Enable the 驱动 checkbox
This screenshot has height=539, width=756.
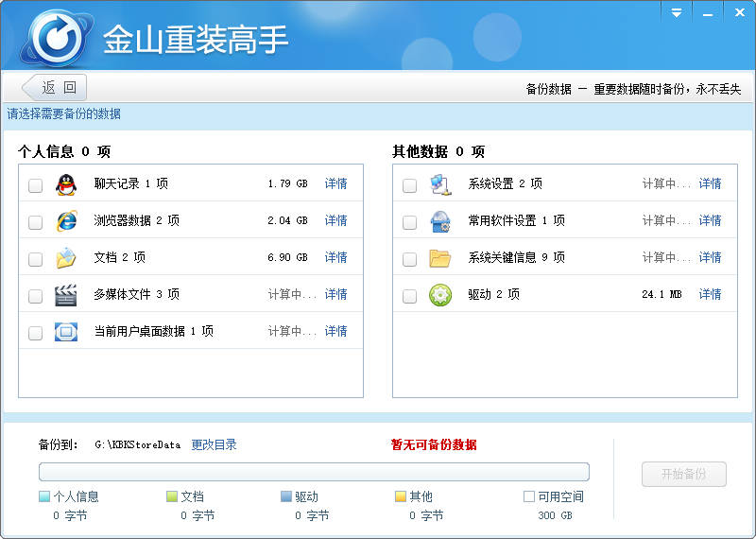pos(409,296)
